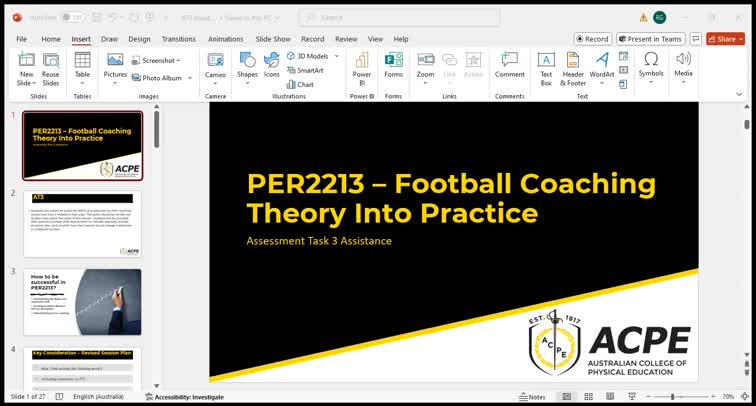Click Present in Teams button
This screenshot has width=756, height=406.
point(650,39)
